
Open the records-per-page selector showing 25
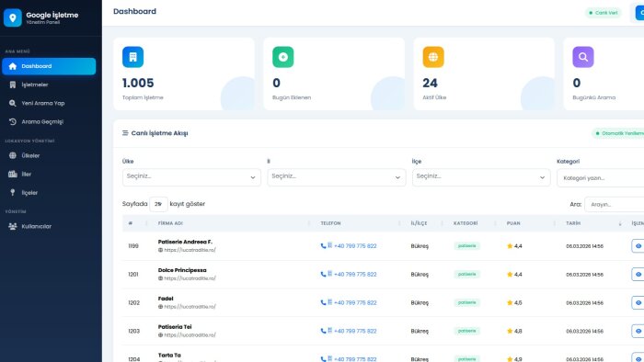pyautogui.click(x=158, y=204)
